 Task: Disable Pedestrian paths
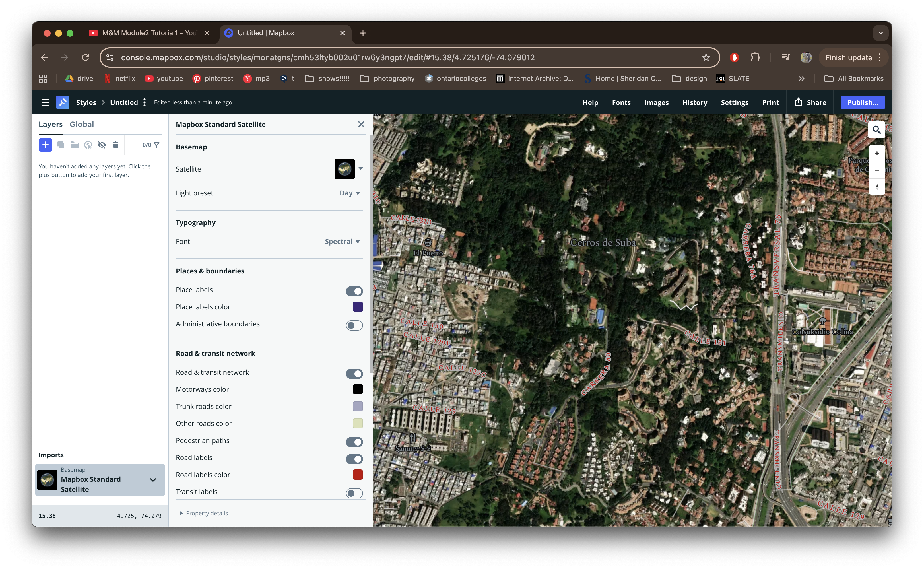click(x=354, y=442)
